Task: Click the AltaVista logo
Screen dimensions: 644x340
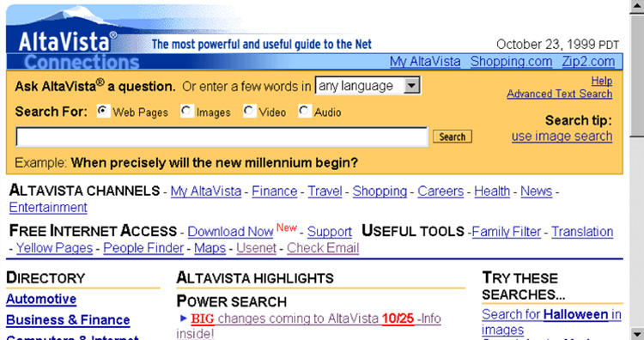Action: [x=67, y=41]
